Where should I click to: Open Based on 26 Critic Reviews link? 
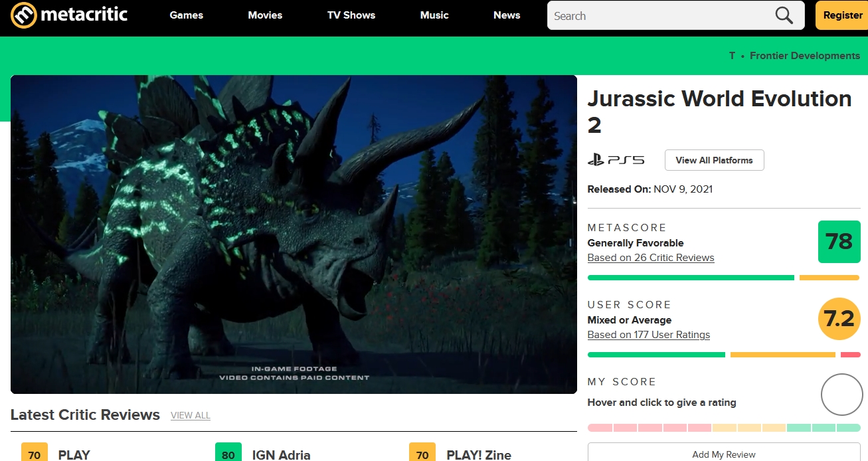(x=651, y=258)
